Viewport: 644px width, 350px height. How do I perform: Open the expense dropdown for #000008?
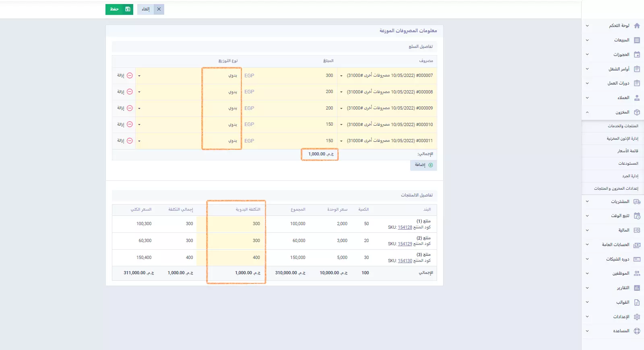[341, 92]
